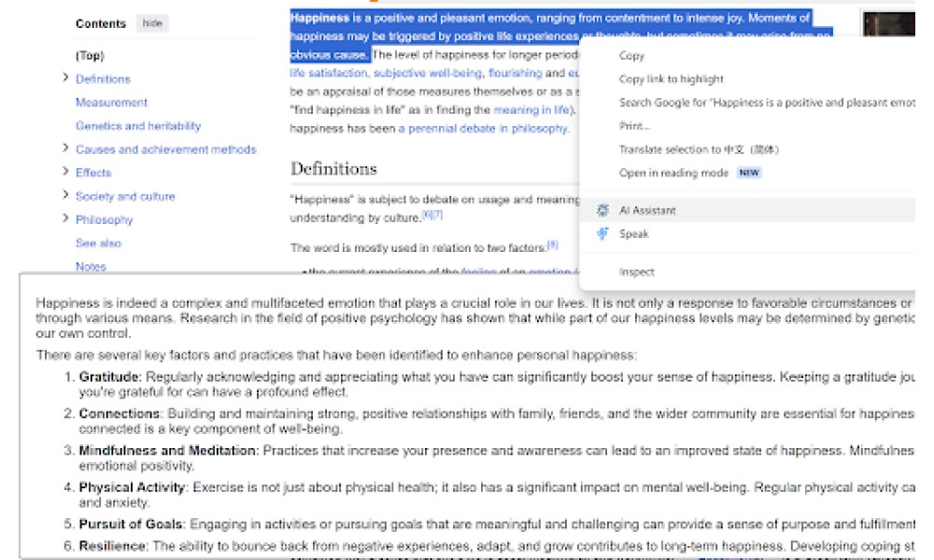Click the Gratitude list item heading

click(109, 377)
